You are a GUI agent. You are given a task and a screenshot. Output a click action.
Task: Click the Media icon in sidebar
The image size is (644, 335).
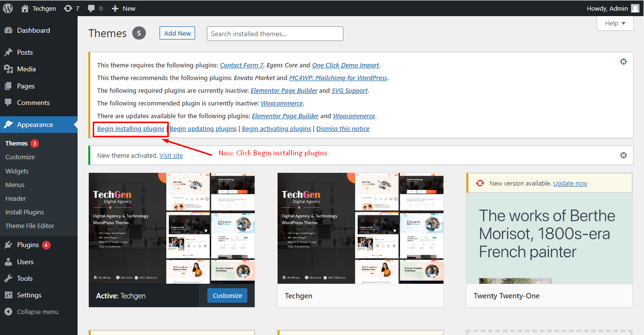[x=8, y=69]
